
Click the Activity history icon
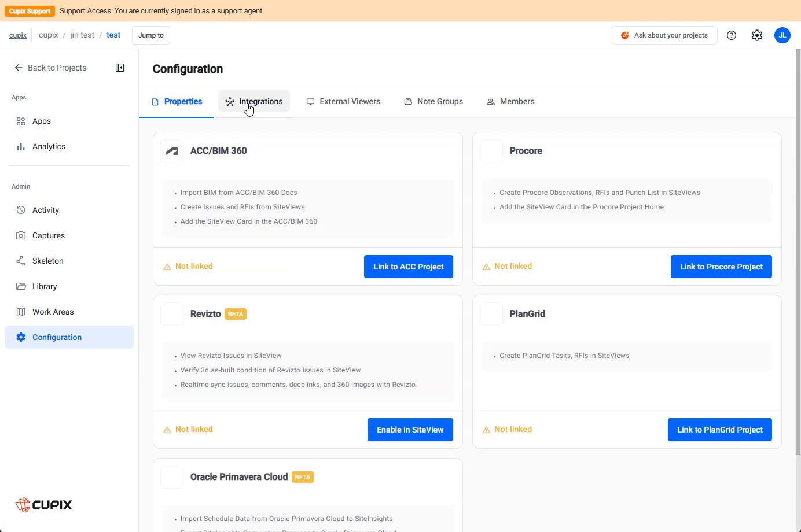(21, 210)
